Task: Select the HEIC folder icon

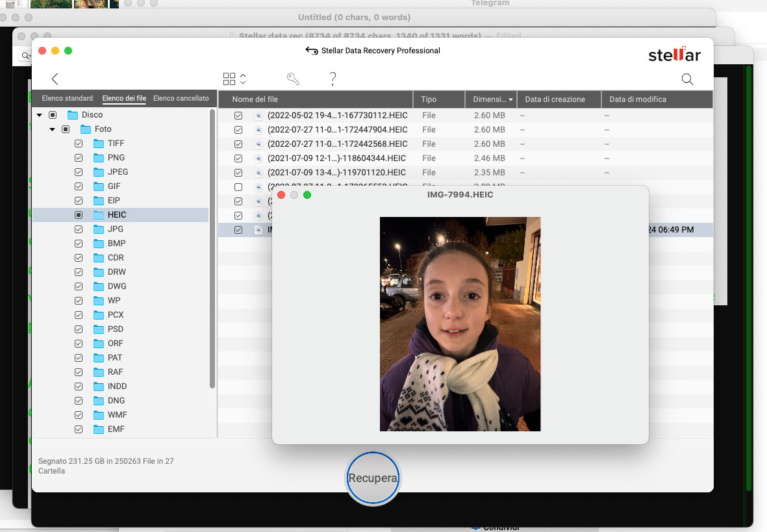Action: (99, 215)
